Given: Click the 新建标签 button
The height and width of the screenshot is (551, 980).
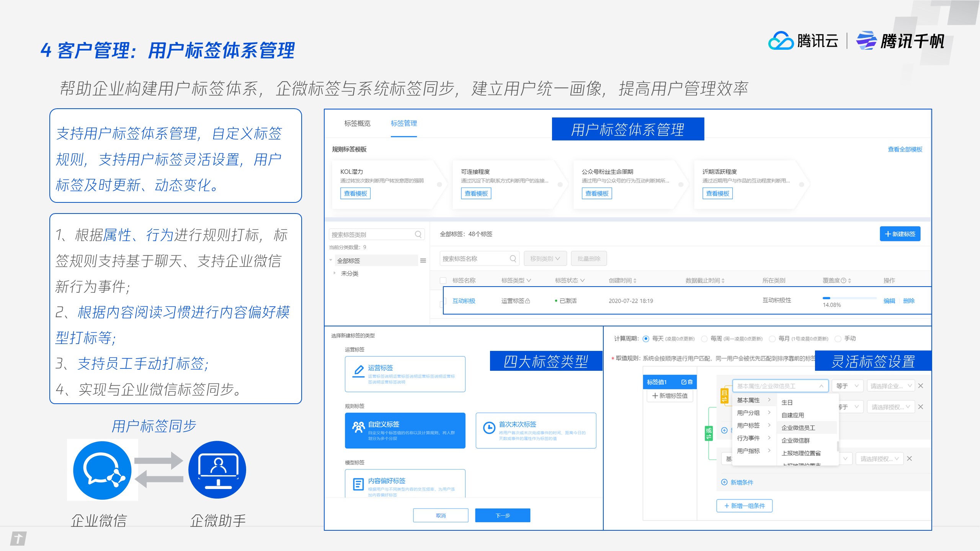Looking at the screenshot, I should pos(900,234).
